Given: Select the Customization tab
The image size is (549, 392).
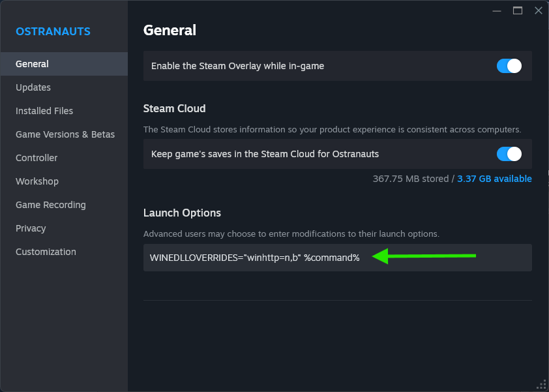Looking at the screenshot, I should point(64,252).
